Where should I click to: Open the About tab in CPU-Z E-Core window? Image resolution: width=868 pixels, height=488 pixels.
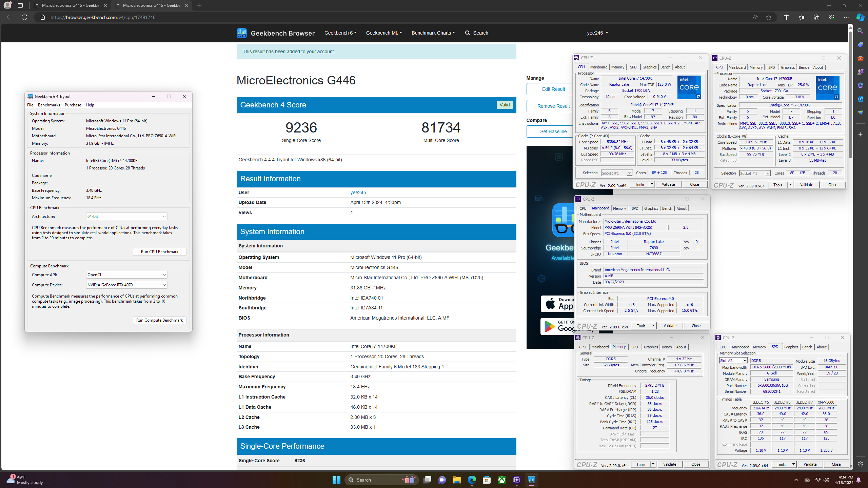pyautogui.click(x=818, y=67)
